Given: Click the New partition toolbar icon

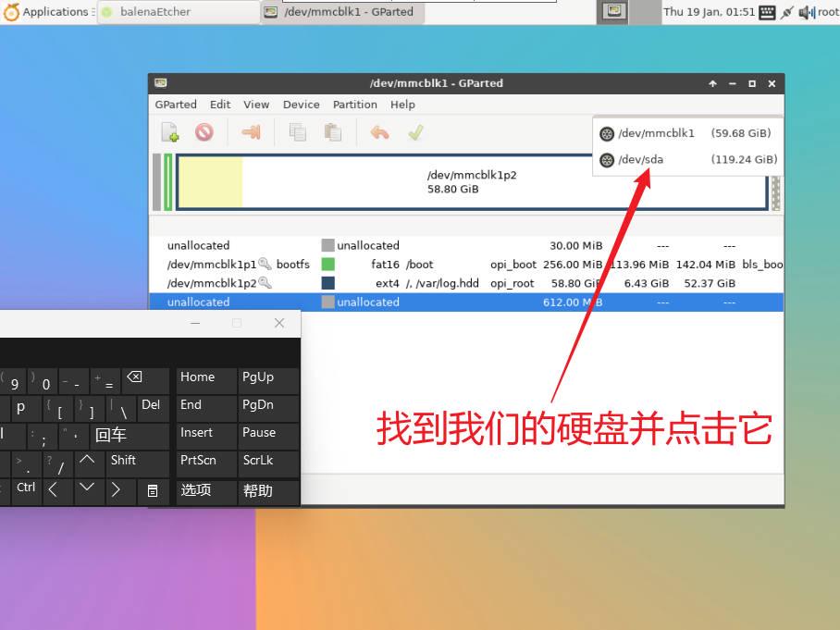Looking at the screenshot, I should (170, 131).
